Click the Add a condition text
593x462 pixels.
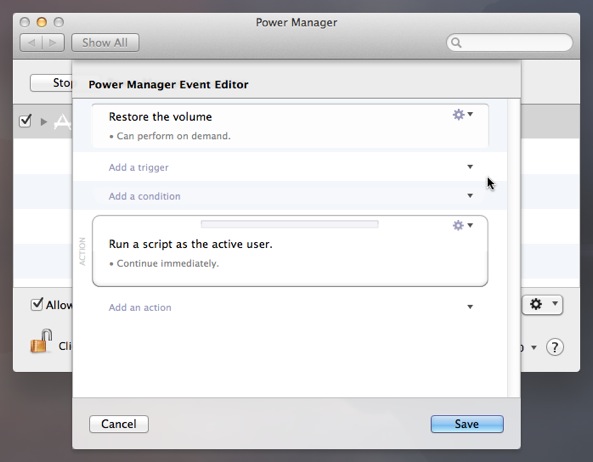[144, 196]
